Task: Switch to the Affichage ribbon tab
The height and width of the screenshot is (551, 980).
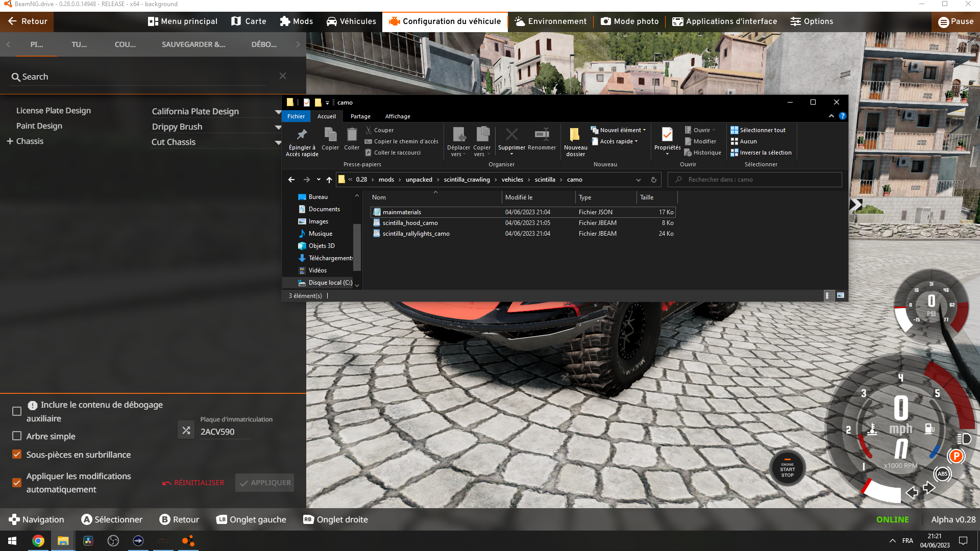Action: tap(397, 116)
